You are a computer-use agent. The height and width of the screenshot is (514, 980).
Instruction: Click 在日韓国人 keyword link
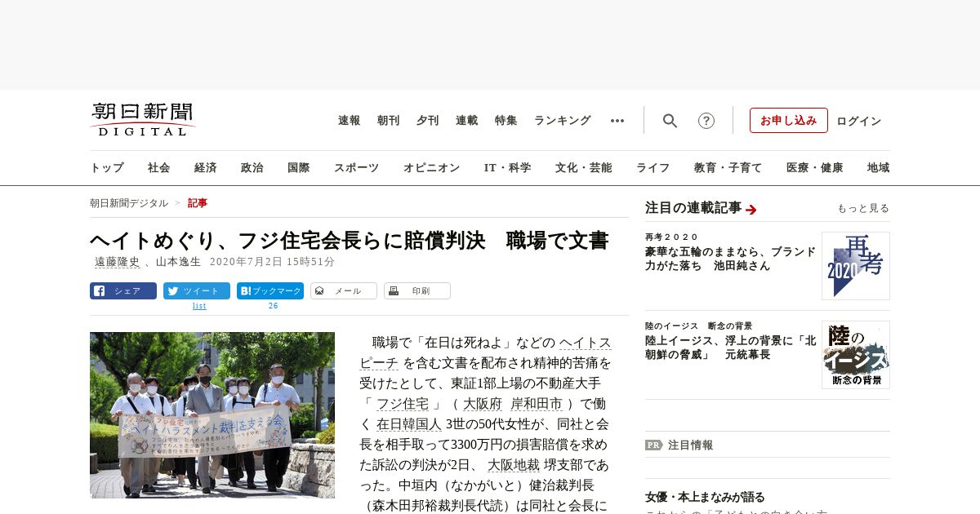409,424
